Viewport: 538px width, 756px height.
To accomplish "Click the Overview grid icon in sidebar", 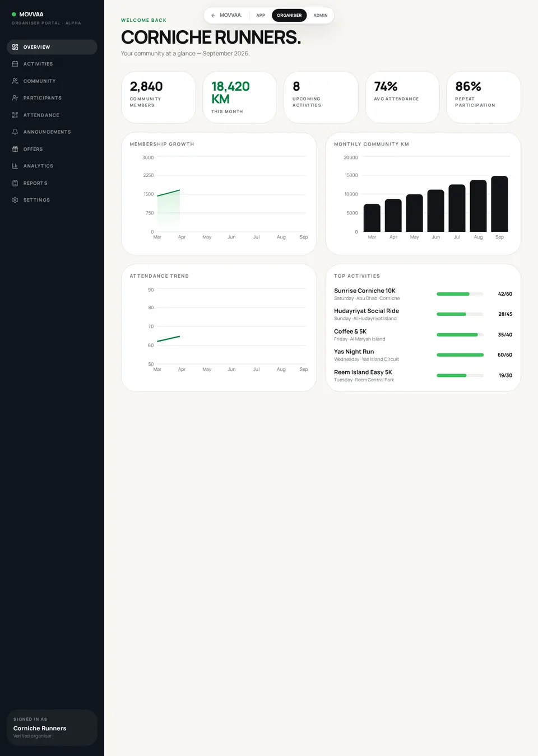I will coord(15,47).
